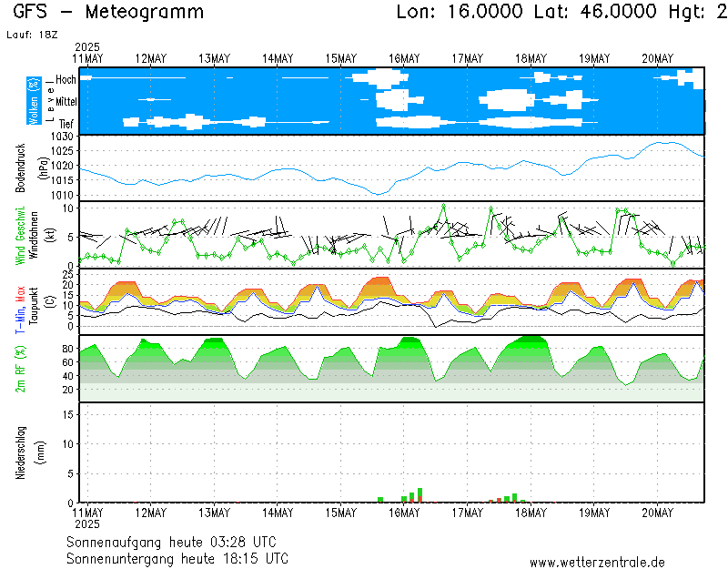Image resolution: width=728 pixels, height=569 pixels.
Task: Click the 15MAY date label below the precipitation chart
Action: click(x=340, y=513)
